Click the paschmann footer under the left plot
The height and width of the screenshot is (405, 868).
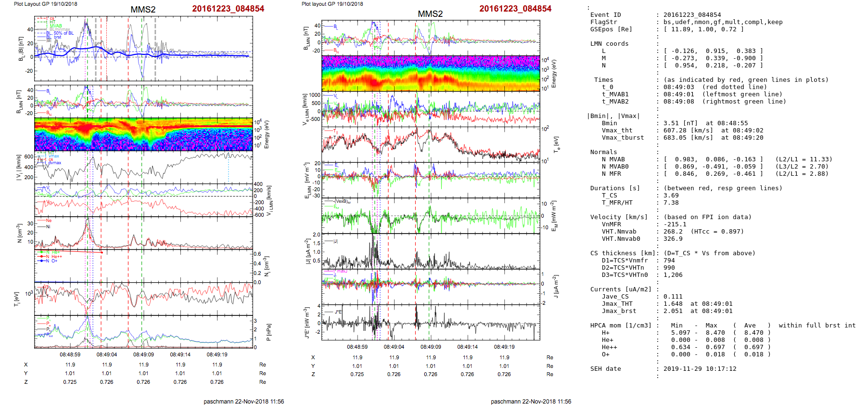[x=243, y=401]
